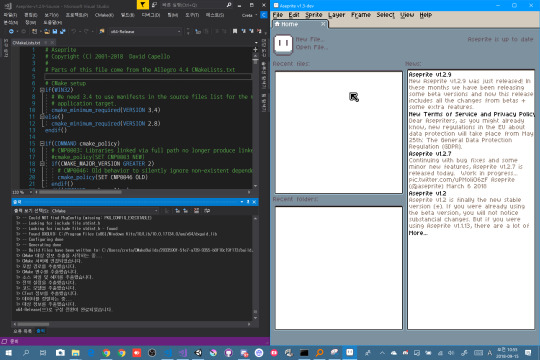540x360 pixels.
Task: Open the CMake menu in Visual Studio
Action: pyautogui.click(x=104, y=15)
